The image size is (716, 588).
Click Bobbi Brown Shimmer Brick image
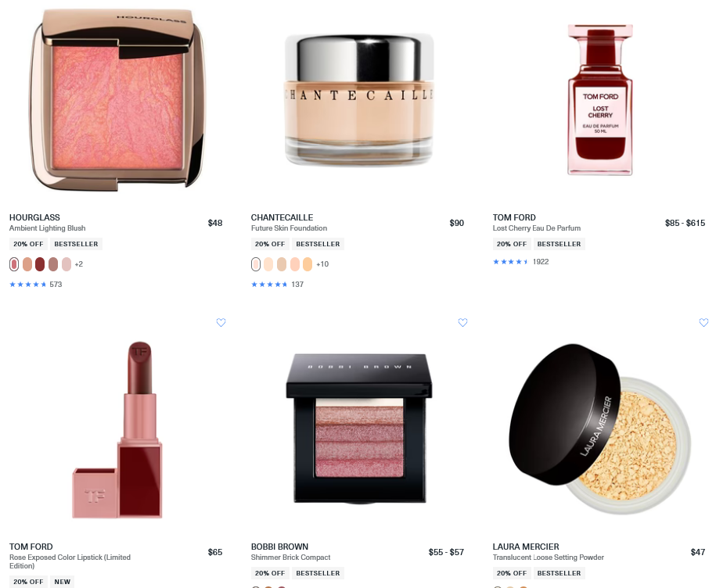(359, 428)
